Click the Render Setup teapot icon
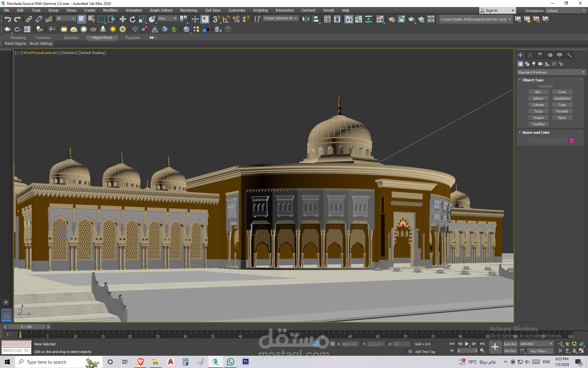Viewport: 588px width, 368px height. click(391, 19)
